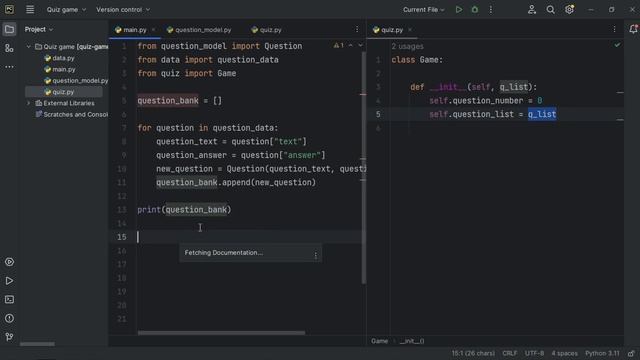Open the Services run tool window
This screenshot has height=360, width=640.
click(x=9, y=281)
